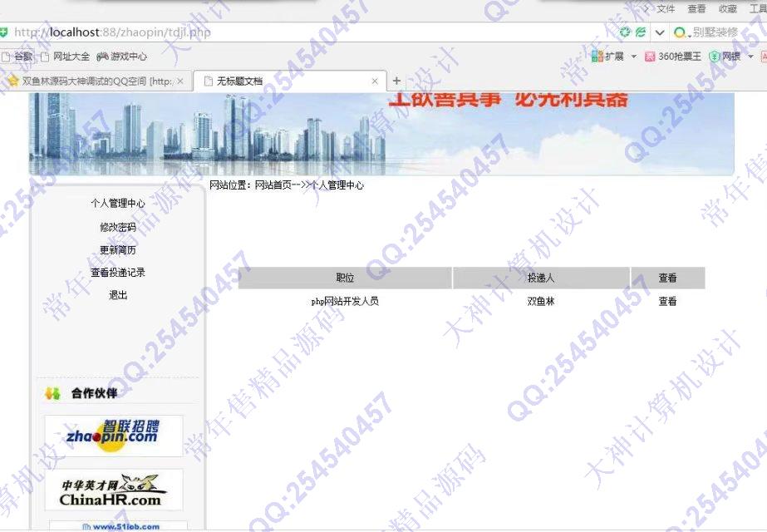This screenshot has height=532, width=767.
Task: Click the page icon on 无标题文档 tab
Action: pos(209,81)
